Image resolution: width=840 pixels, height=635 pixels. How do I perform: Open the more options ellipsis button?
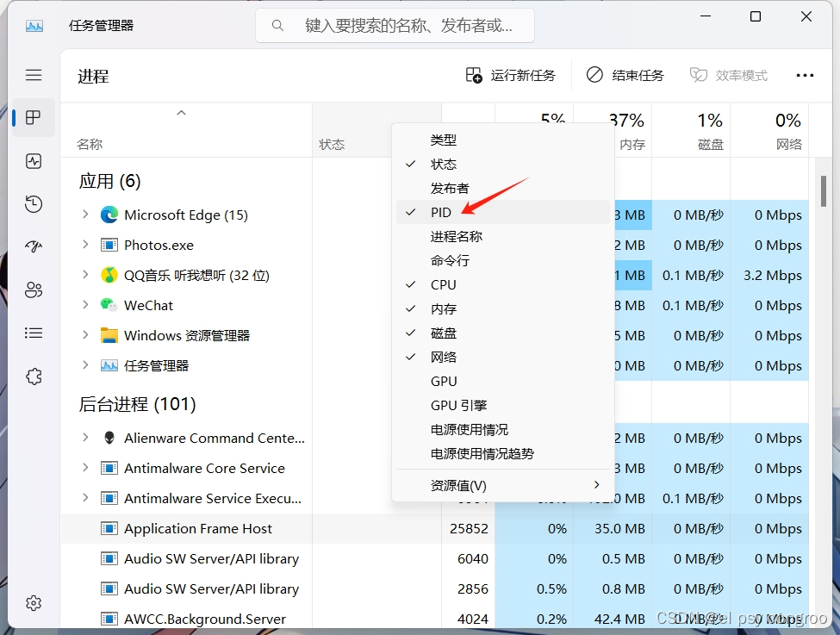click(805, 76)
